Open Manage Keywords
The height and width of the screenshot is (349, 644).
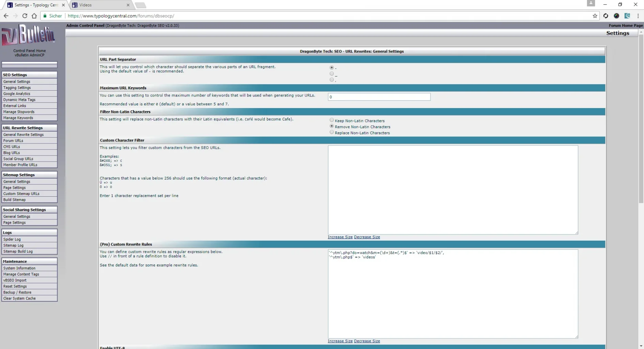(x=29, y=118)
